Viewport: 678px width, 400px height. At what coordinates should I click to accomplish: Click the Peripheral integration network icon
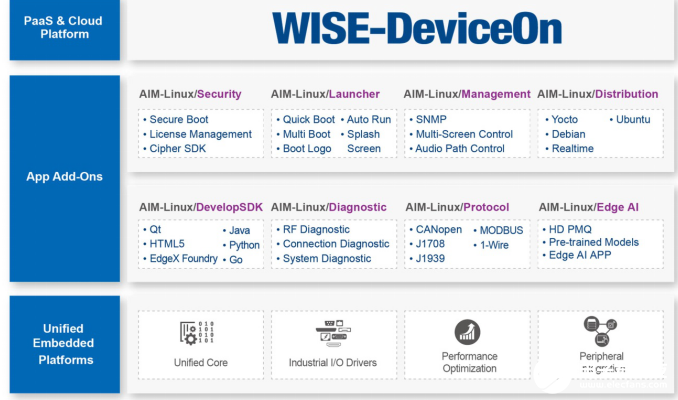click(x=601, y=331)
